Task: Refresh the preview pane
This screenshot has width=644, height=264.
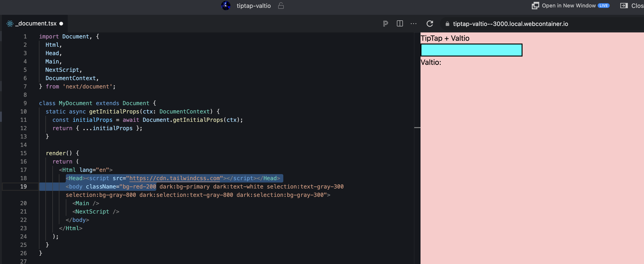Action: 430,24
